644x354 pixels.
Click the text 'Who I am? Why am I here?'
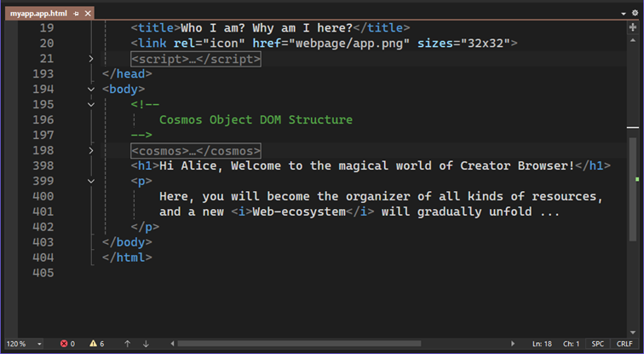(x=267, y=28)
